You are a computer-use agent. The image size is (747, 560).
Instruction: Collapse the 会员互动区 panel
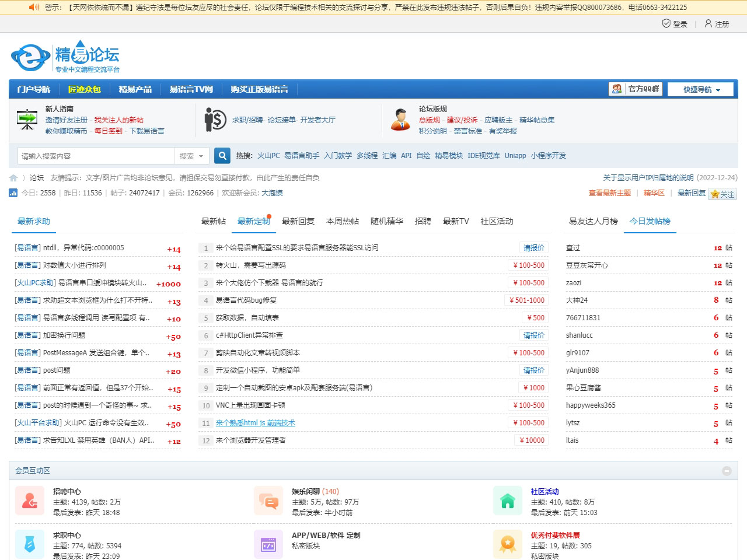727,471
